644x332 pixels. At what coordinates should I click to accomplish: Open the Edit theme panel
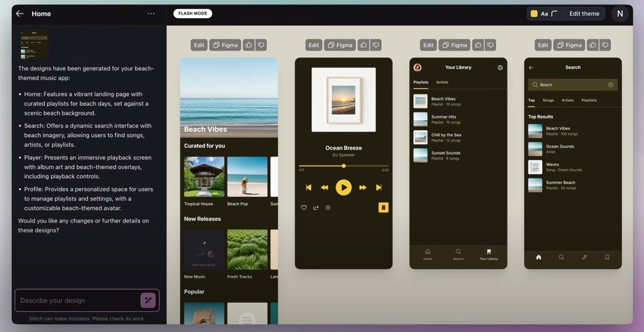(584, 14)
